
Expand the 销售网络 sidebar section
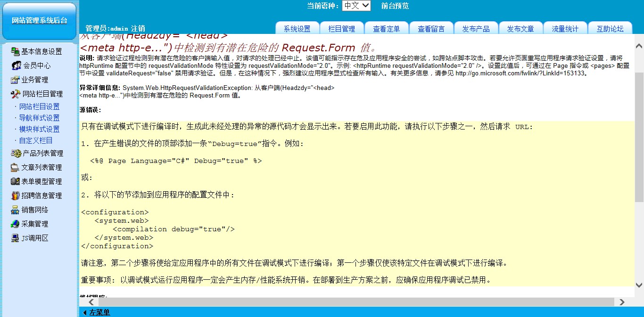tap(35, 210)
